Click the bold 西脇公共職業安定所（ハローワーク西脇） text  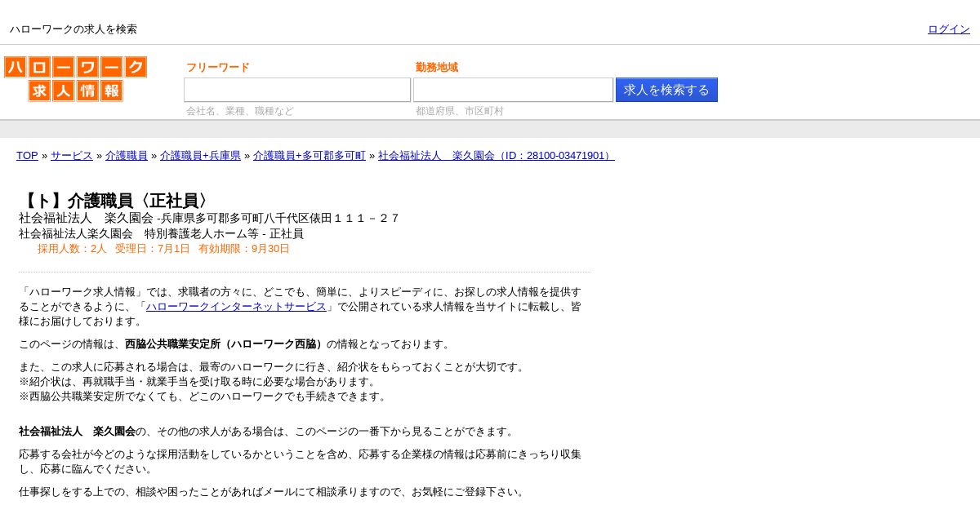225,344
